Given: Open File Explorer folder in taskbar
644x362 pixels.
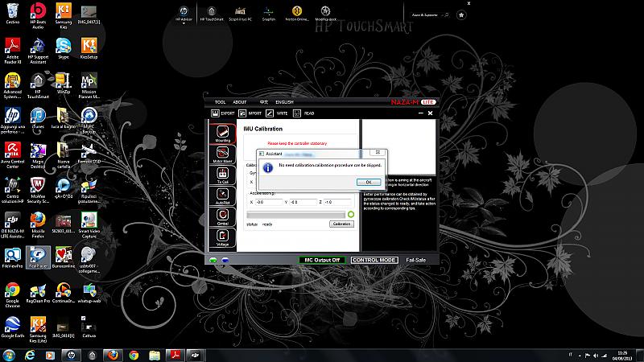Looking at the screenshot, I should (155, 356).
